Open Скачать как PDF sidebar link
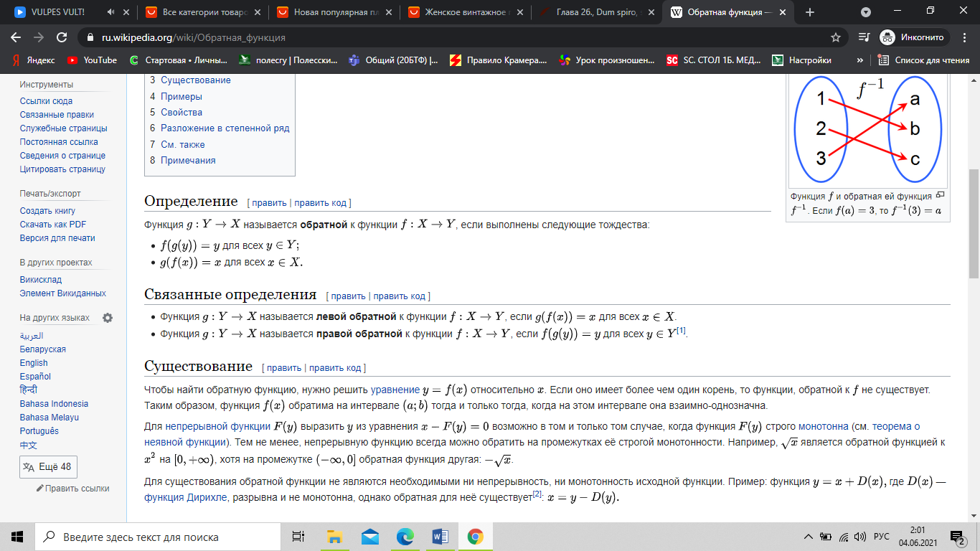 coord(53,225)
